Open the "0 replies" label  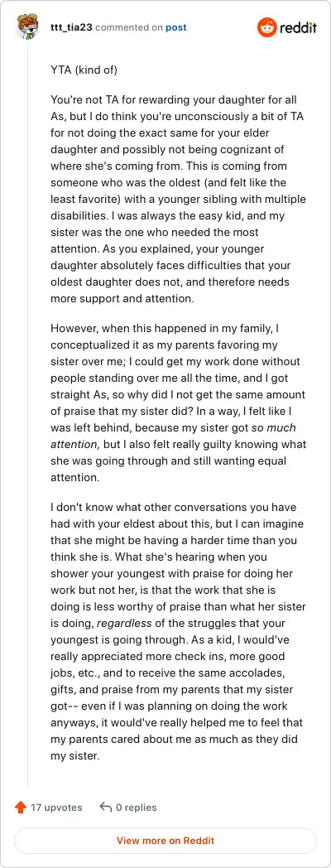[137, 808]
